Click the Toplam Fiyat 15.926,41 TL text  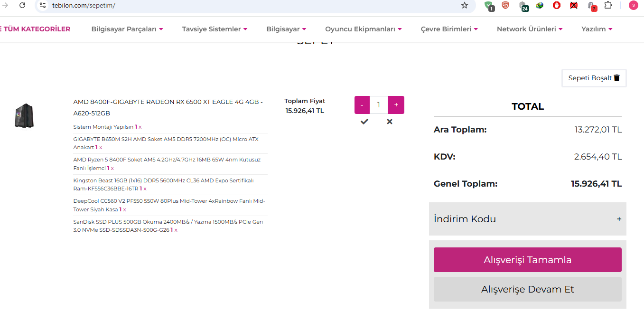305,106
